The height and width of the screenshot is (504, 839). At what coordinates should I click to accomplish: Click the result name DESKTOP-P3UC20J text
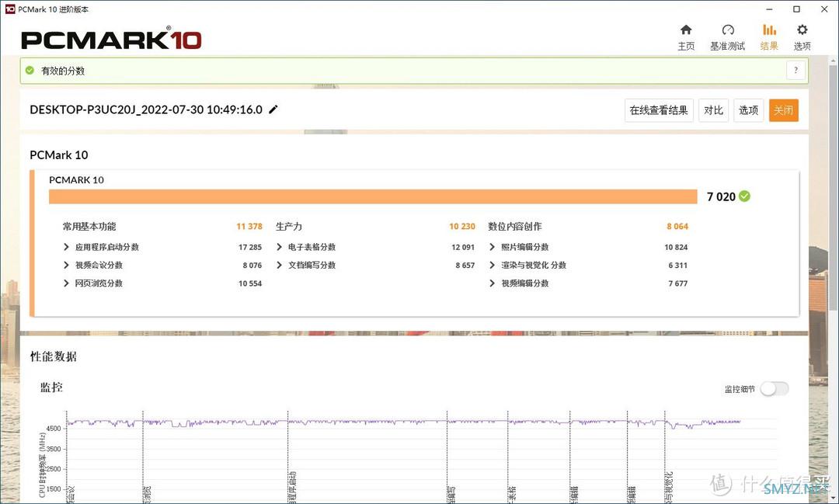[146, 109]
